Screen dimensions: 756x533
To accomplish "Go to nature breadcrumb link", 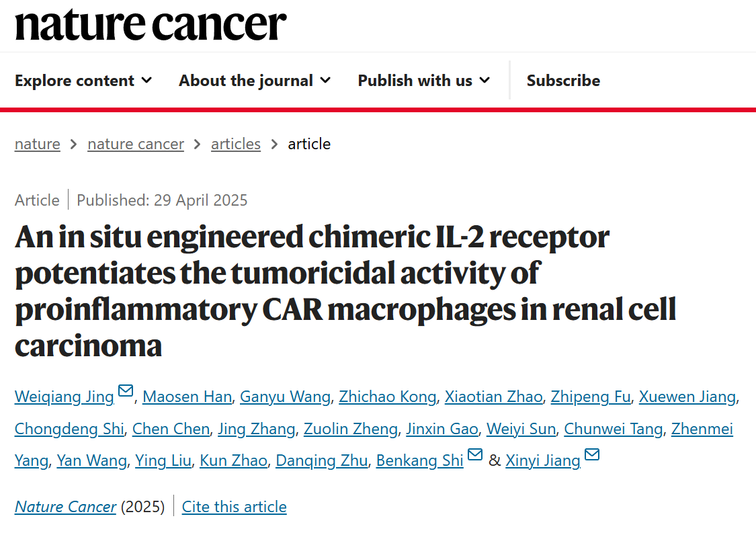I will point(38,144).
